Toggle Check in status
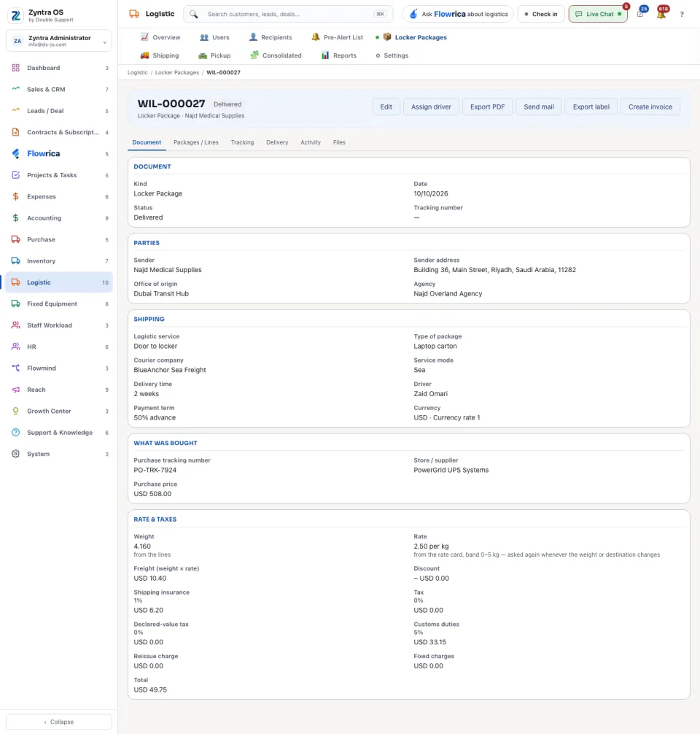This screenshot has height=734, width=700. click(541, 14)
